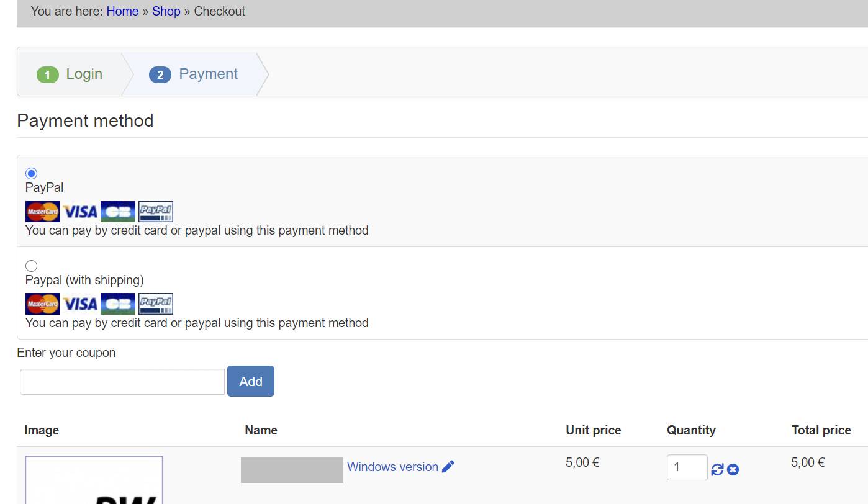Click the VISA logo under the PayPal option

[x=80, y=212]
